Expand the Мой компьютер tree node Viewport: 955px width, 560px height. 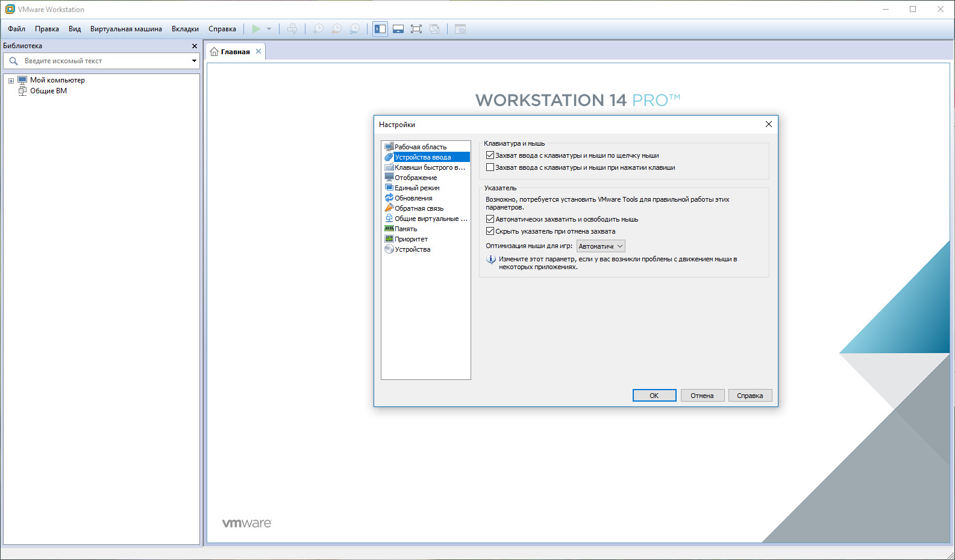click(x=11, y=81)
